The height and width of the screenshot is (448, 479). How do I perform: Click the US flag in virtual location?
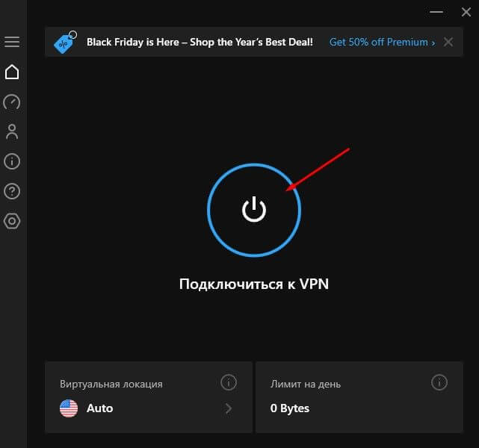tap(69, 408)
